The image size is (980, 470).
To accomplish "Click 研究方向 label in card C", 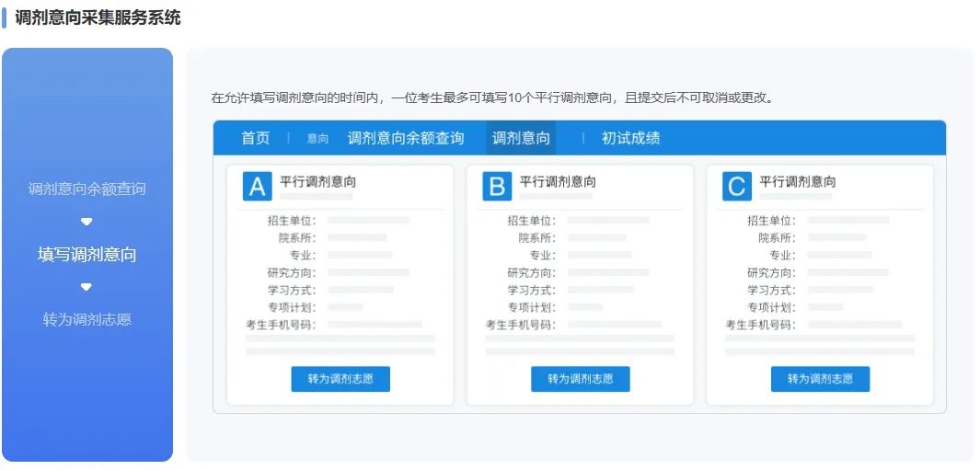I will coord(772,273).
